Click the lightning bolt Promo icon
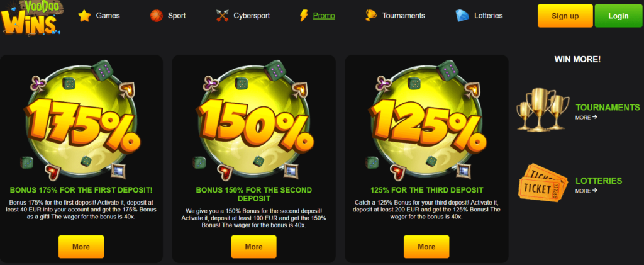This screenshot has width=644, height=265. coord(304,16)
